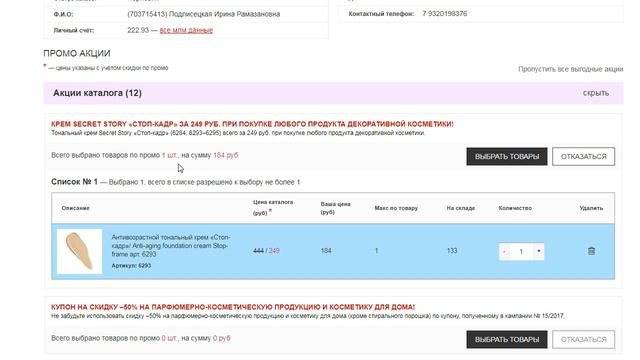Image resolution: width=640 pixels, height=360 pixels.
Task: Click the 'На складе' value 133
Action: point(452,251)
